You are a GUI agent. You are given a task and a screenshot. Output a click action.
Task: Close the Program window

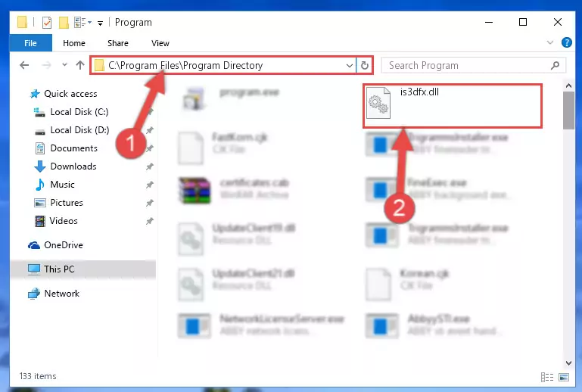(558, 22)
